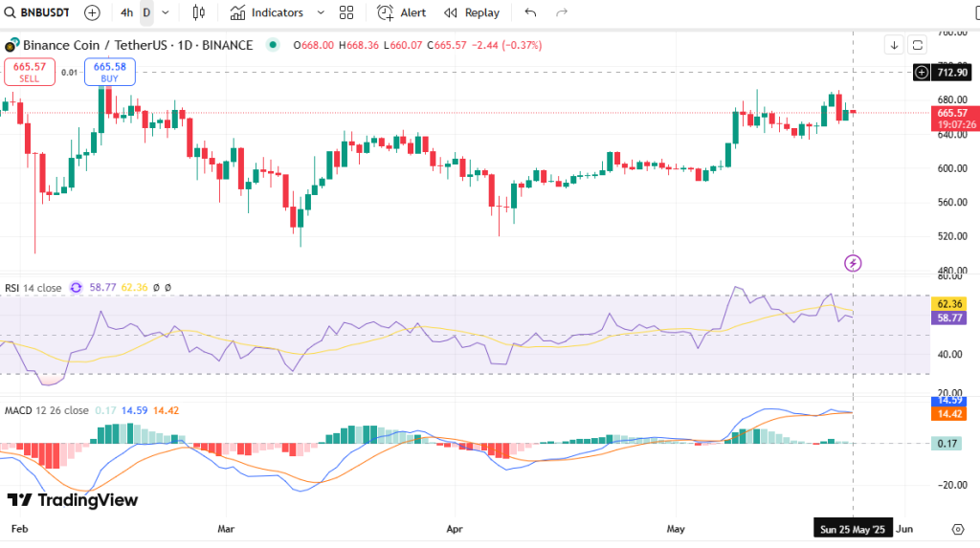Expand the indicators favorites dropdown arrow
The image size is (980, 548).
point(321,12)
